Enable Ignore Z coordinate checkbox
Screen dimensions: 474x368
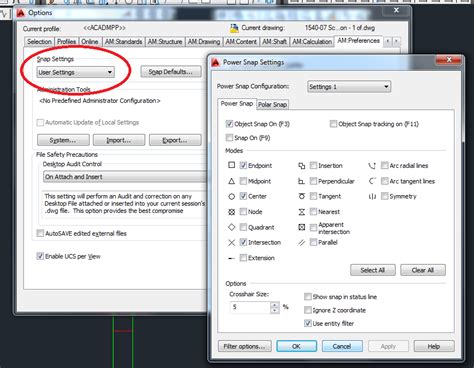308,310
